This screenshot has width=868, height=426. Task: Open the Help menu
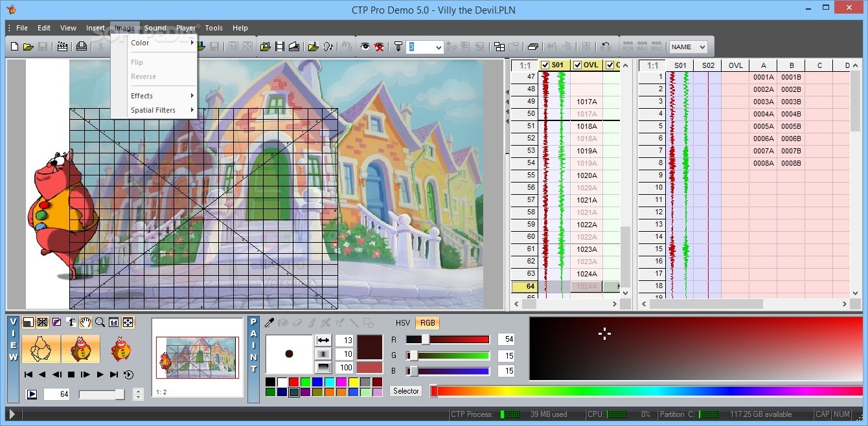tap(240, 28)
